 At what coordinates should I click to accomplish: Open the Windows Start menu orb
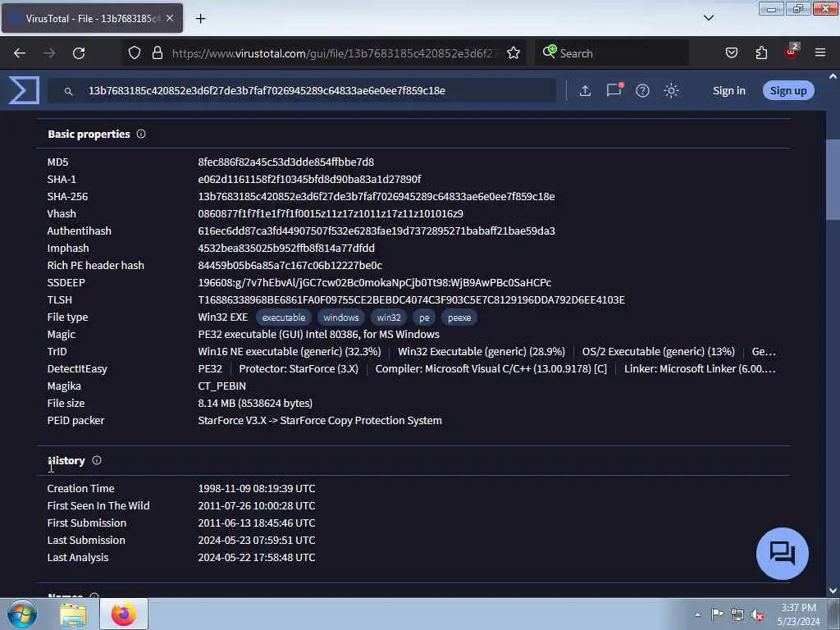point(22,614)
